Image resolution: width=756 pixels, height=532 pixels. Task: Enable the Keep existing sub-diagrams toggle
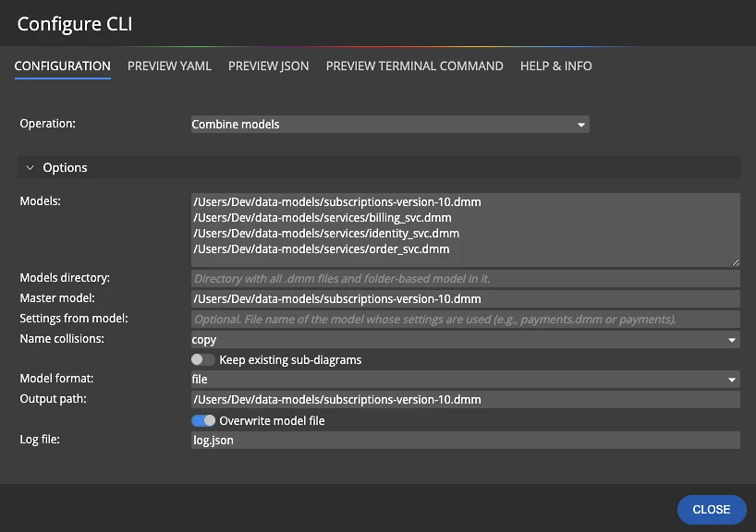(202, 360)
